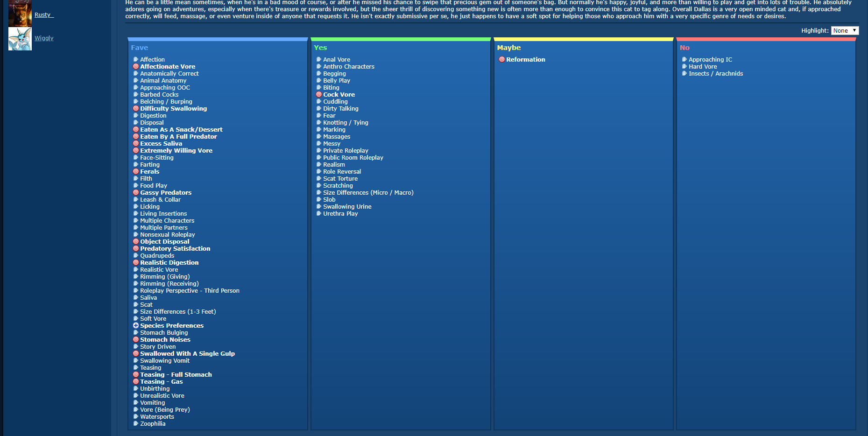The height and width of the screenshot is (436, 868).
Task: Click the arrow icon beside Role Reversal
Action: [x=319, y=171]
